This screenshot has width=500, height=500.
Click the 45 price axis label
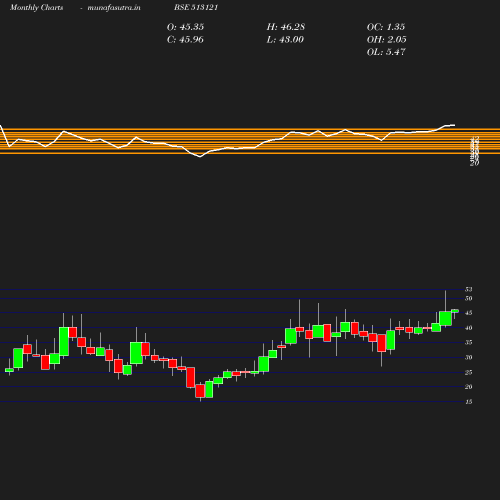click(469, 313)
